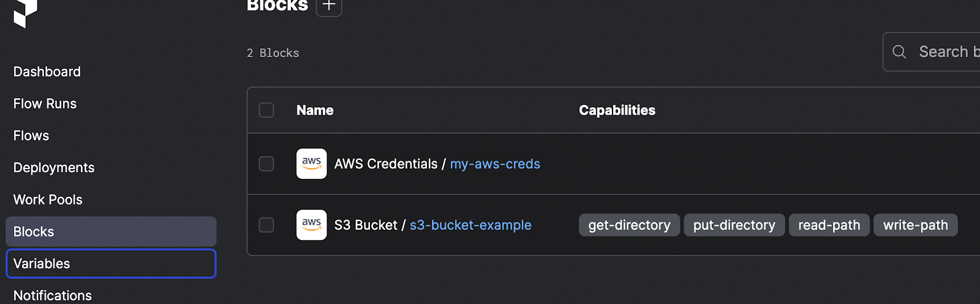Click the get-directory capability tag
This screenshot has width=980, height=304.
(x=629, y=225)
